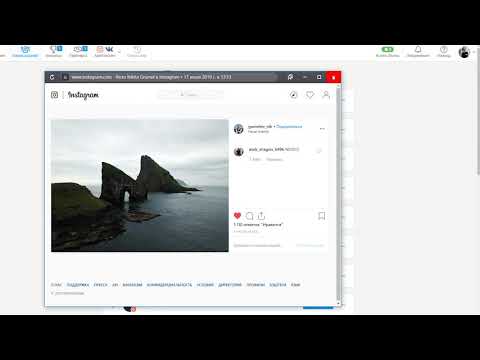
Task: Open the comment bubble icon under the photo
Action: pos(249,216)
